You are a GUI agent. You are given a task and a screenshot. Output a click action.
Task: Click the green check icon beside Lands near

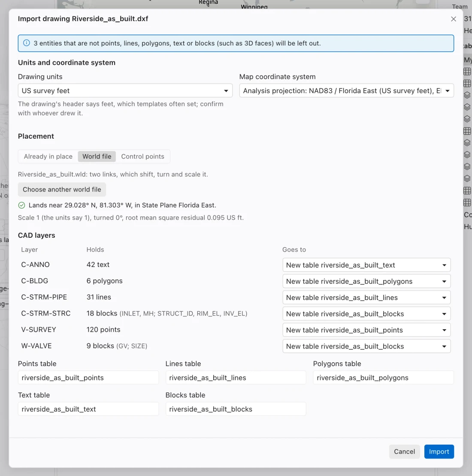[x=21, y=205]
